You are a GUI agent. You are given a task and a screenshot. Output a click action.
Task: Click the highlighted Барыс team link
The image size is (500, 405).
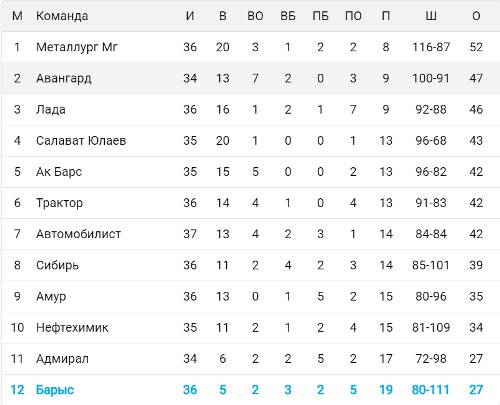55,390
